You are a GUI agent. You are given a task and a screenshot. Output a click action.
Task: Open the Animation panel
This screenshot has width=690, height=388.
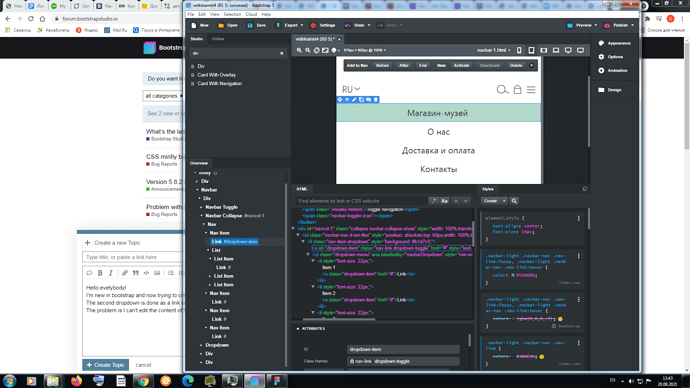(x=613, y=70)
